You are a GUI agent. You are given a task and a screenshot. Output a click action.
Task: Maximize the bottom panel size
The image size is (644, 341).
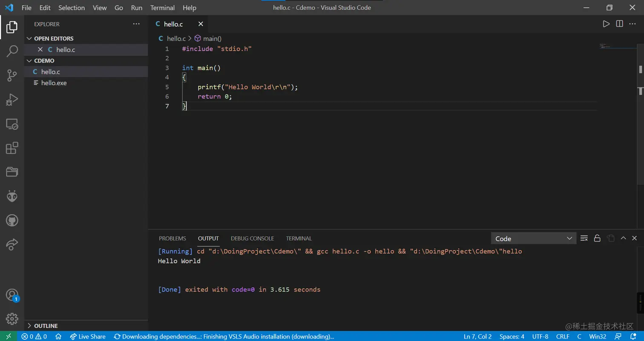pyautogui.click(x=623, y=238)
